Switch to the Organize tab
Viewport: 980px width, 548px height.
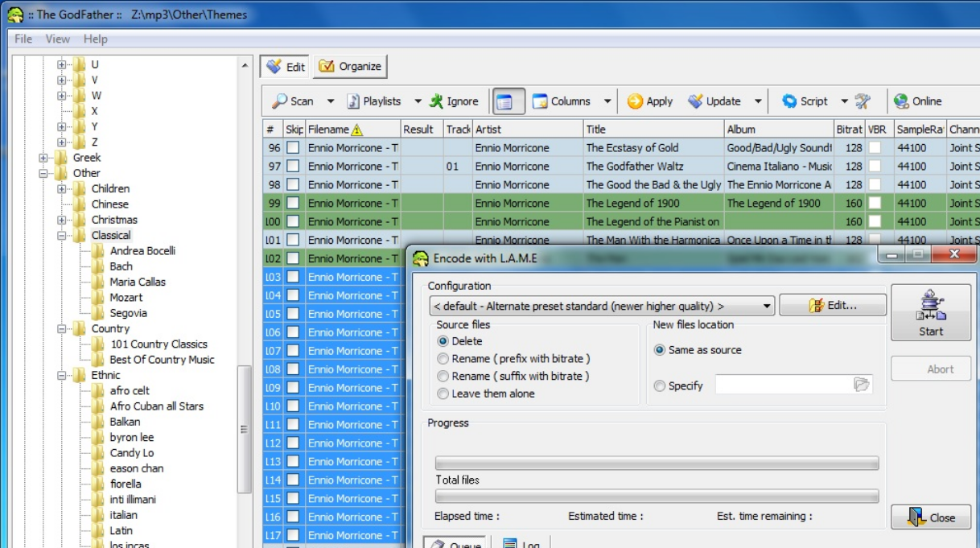pos(350,67)
